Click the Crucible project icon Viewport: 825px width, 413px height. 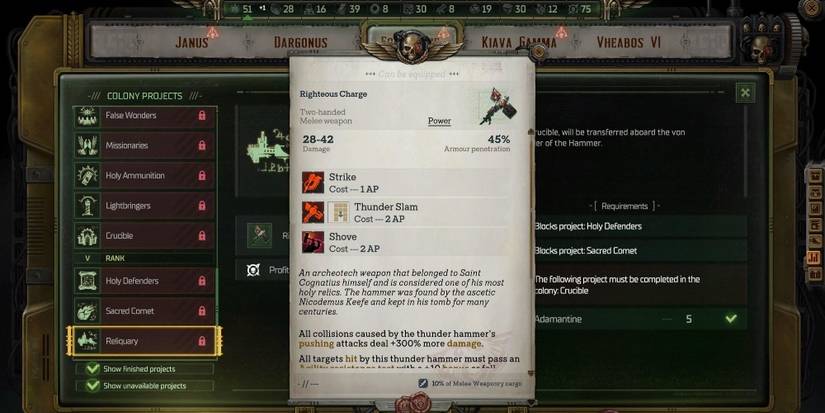coord(87,236)
